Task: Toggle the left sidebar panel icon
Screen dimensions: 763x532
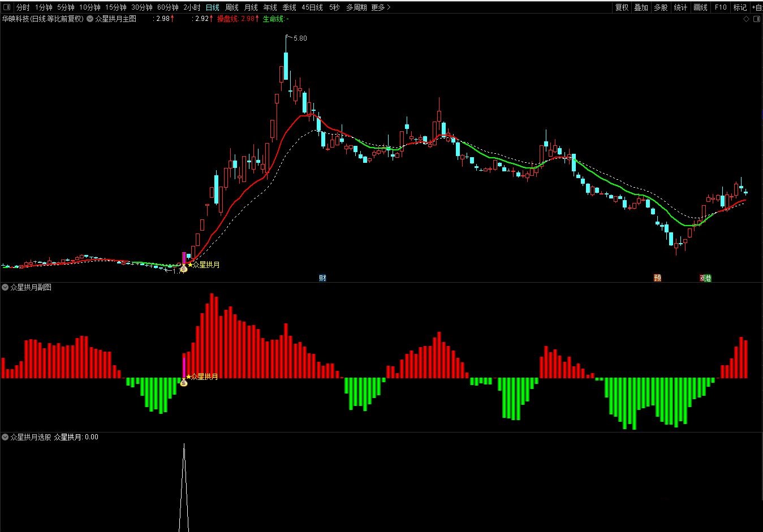Action: tap(7, 7)
